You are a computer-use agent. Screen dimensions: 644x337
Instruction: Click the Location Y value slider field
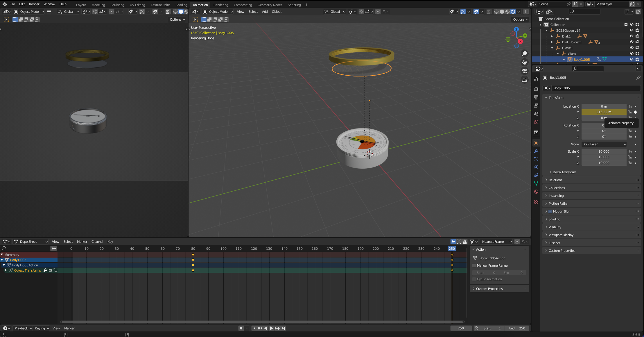coord(604,112)
